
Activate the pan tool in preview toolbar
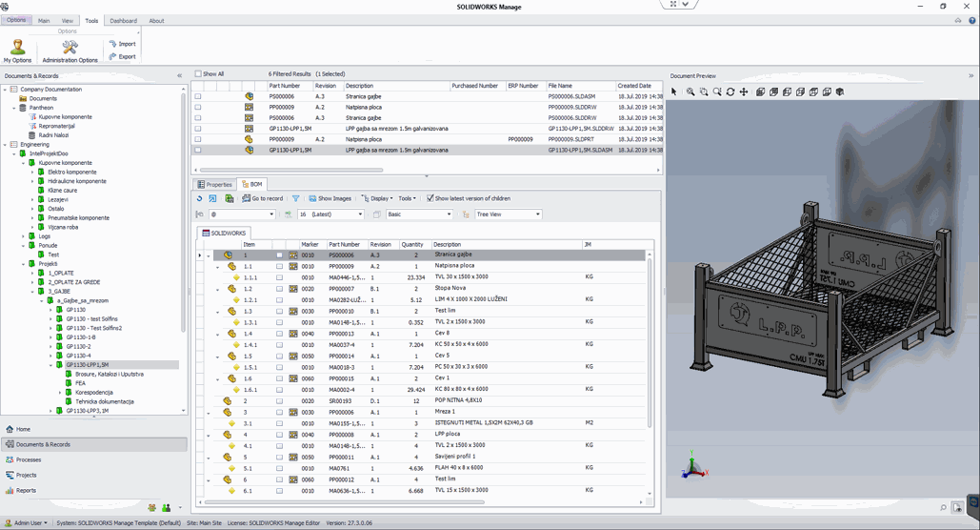tap(744, 92)
